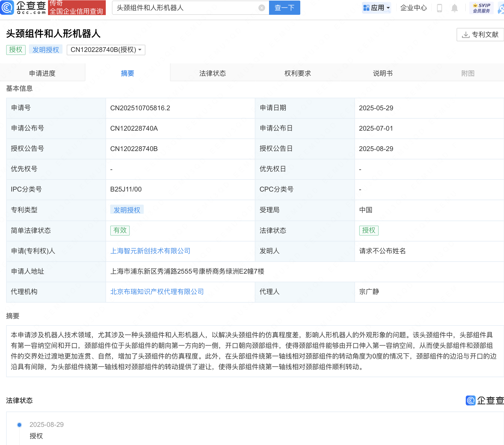
Task: Click the Qcc.com logo icon
Action: point(7,8)
